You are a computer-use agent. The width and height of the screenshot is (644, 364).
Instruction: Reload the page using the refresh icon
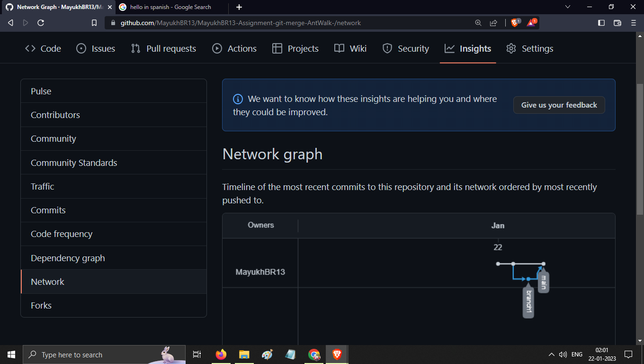(x=41, y=22)
